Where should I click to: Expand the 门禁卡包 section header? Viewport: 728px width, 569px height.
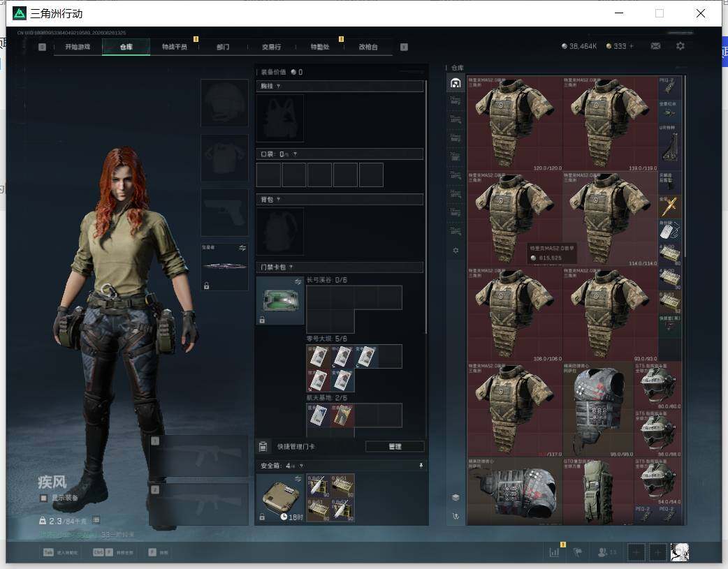pos(340,267)
